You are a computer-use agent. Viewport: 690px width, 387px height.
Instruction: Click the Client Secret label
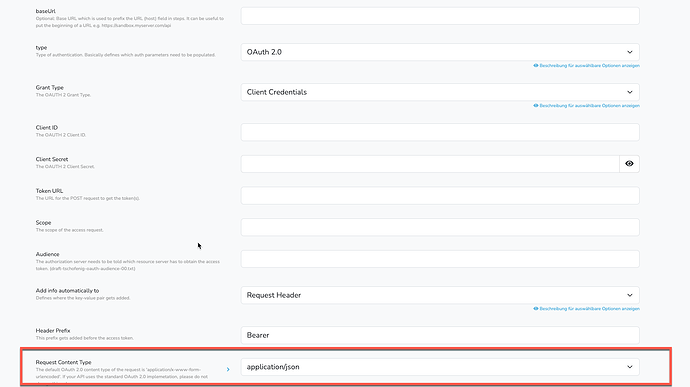pyautogui.click(x=52, y=159)
